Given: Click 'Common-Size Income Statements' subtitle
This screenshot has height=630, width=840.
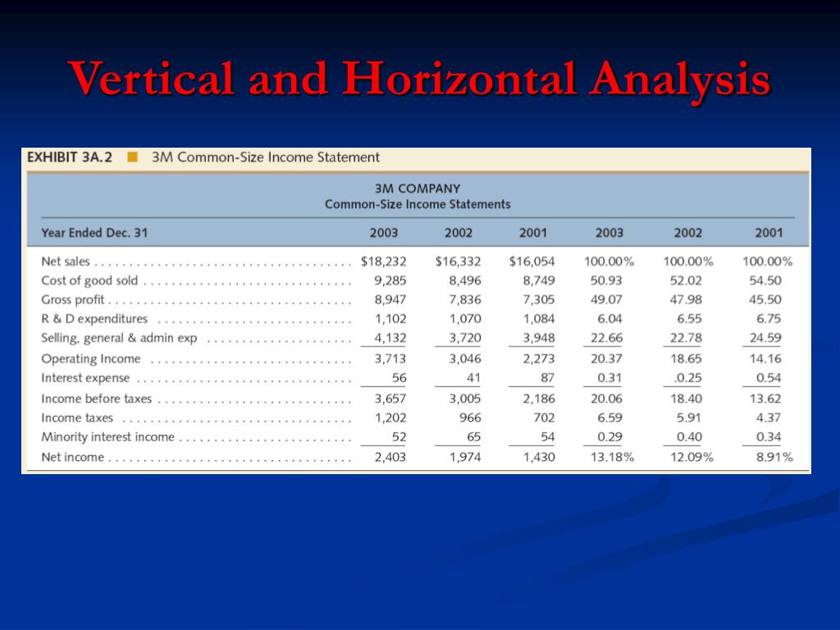Looking at the screenshot, I should pos(418,204).
